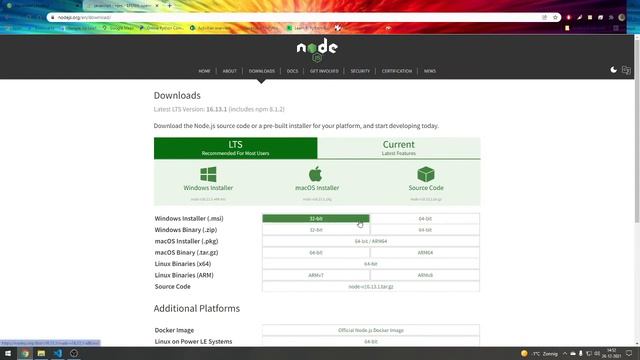Bookmark this page with the star icon
Screen dimensions: 640x360
click(x=555, y=18)
